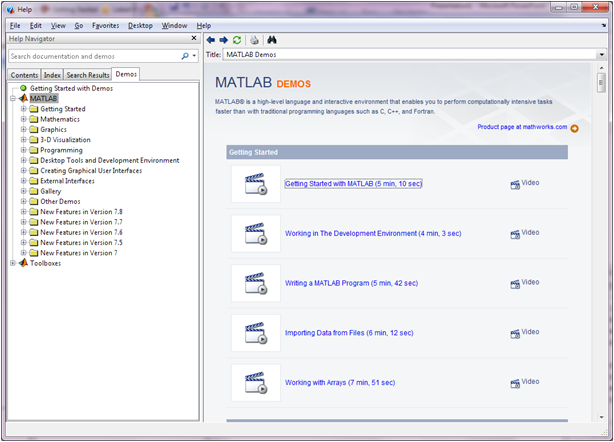
Task: Expand the Getting Started folder
Action: (23, 109)
